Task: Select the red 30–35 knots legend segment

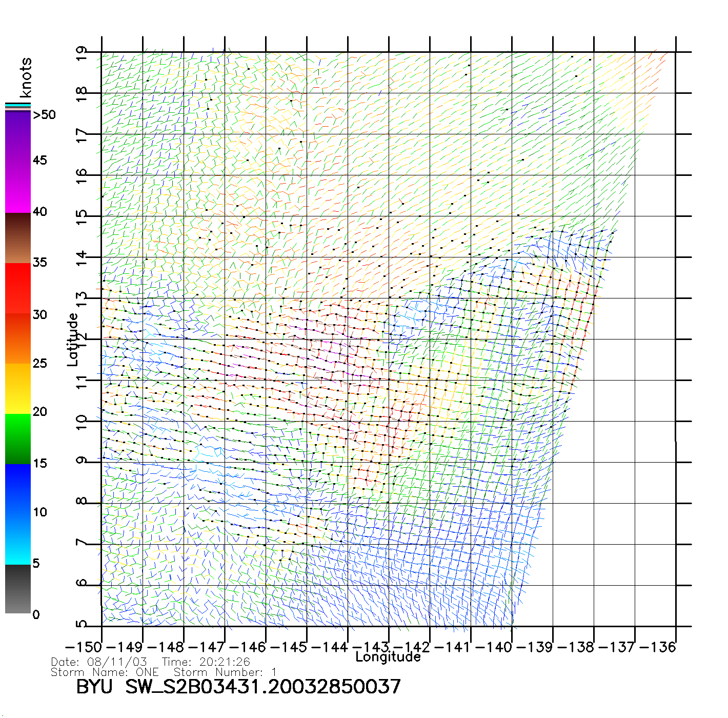Action: pyautogui.click(x=18, y=288)
